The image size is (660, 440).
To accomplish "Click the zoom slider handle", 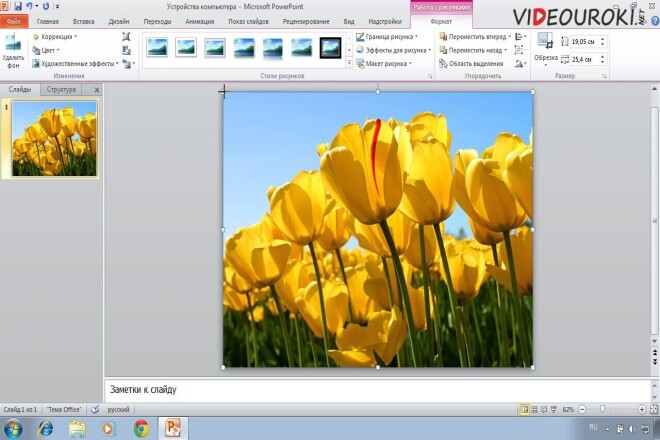I will [x=602, y=409].
